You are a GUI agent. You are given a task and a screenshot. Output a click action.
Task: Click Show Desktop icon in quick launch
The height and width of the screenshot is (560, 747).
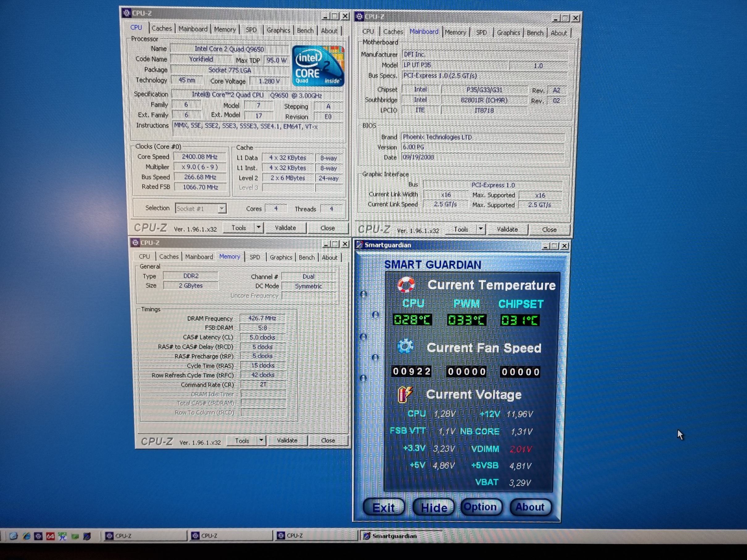tap(13, 536)
